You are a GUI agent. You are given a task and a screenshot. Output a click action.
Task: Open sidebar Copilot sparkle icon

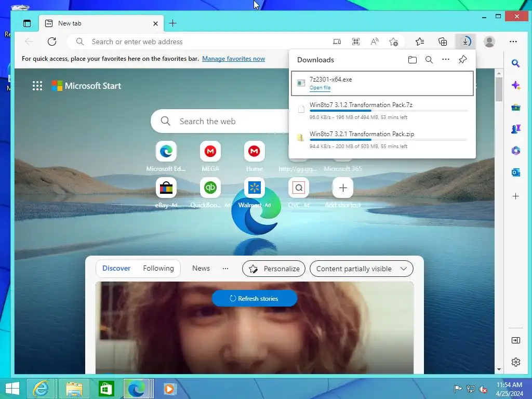pyautogui.click(x=516, y=85)
